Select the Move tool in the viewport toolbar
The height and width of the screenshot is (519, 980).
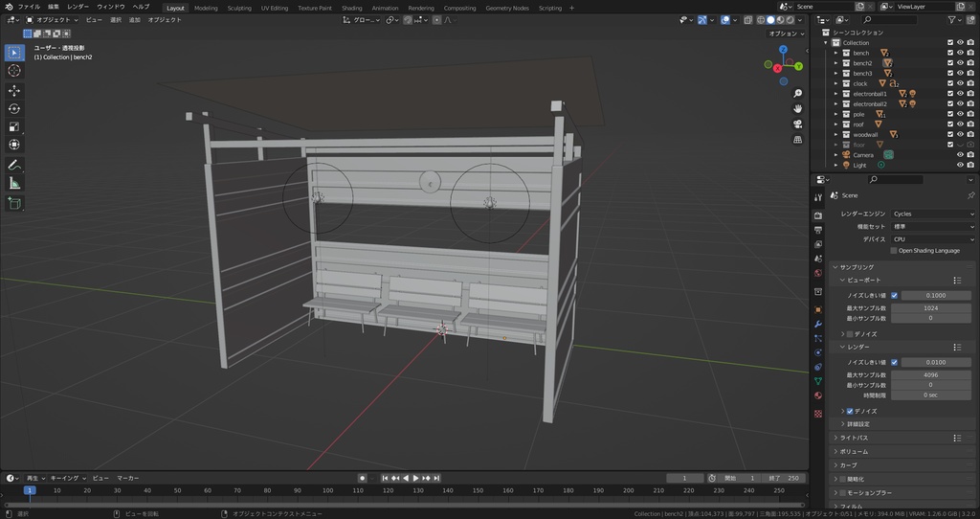tap(14, 90)
